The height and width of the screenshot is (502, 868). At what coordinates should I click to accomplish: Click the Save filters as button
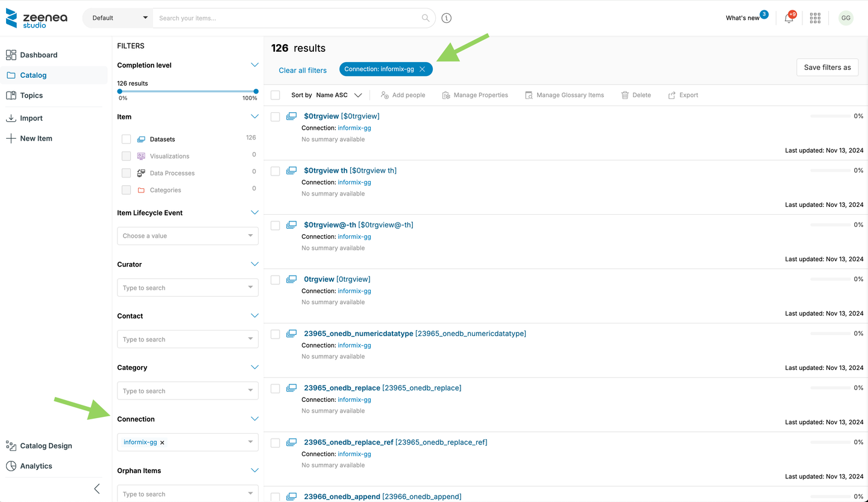(x=827, y=68)
